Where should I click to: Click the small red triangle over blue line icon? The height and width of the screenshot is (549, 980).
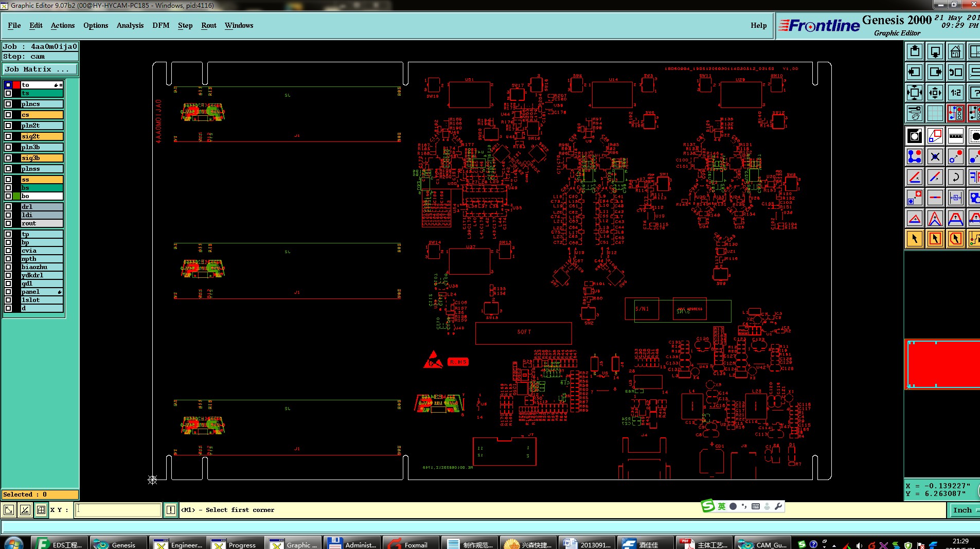click(914, 218)
